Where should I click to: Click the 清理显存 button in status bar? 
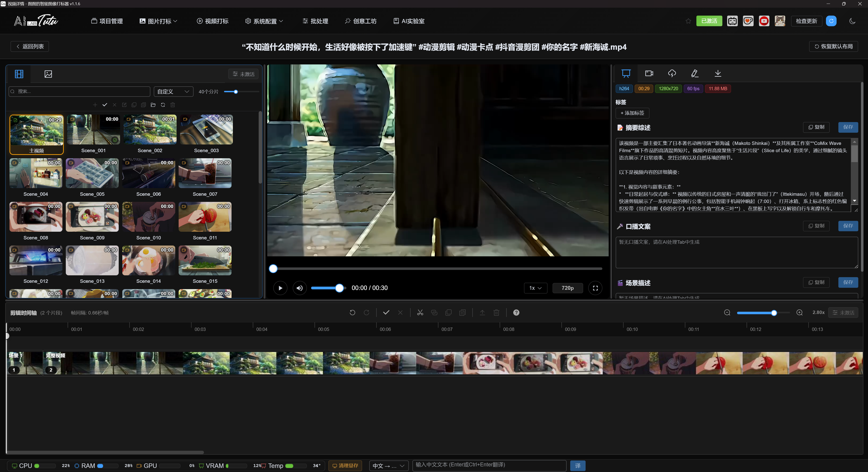[x=345, y=466]
